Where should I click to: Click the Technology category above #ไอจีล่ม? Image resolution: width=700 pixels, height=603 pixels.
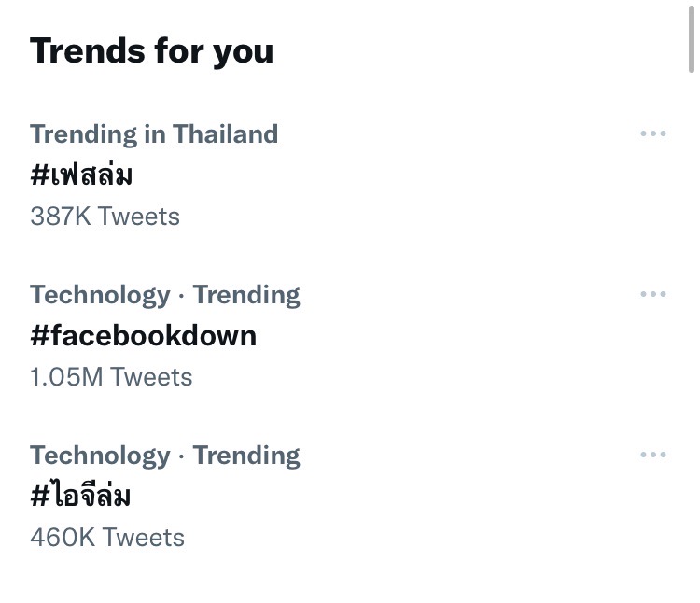pos(100,456)
